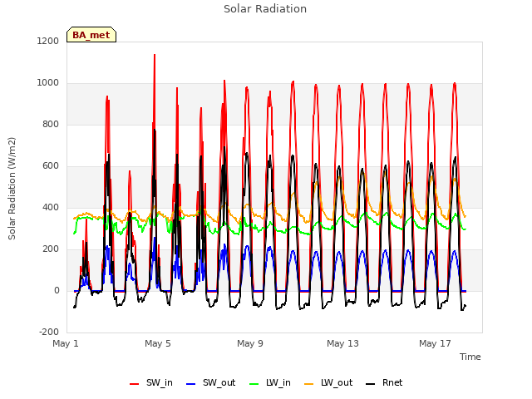
Task: Click the Solar Radiation chart title
Action: [x=265, y=9]
